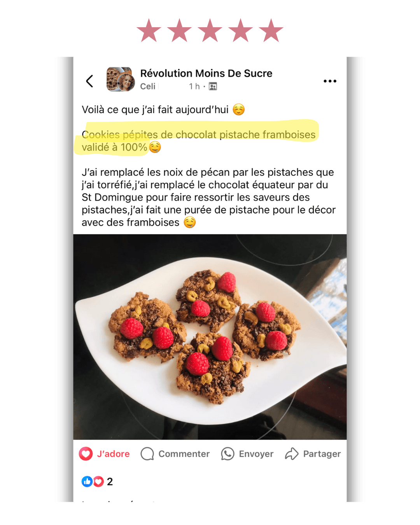420x525 pixels.
Task: Open the group and author profile picture
Action: (121, 79)
